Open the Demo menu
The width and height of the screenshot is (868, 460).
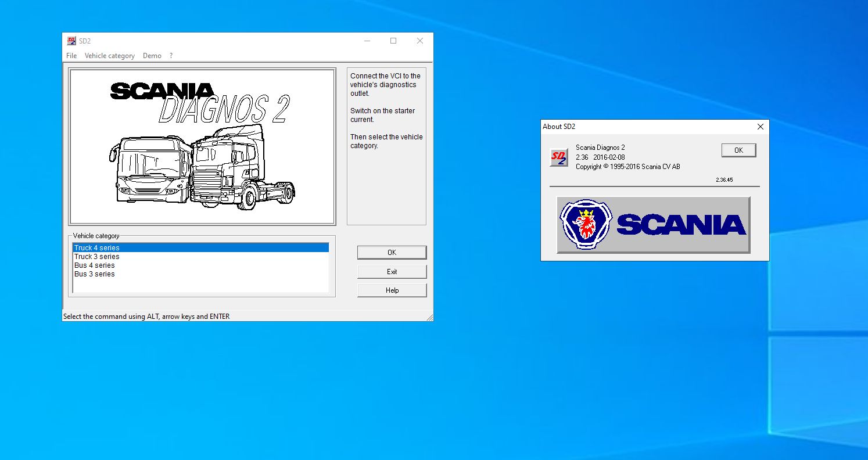[152, 55]
